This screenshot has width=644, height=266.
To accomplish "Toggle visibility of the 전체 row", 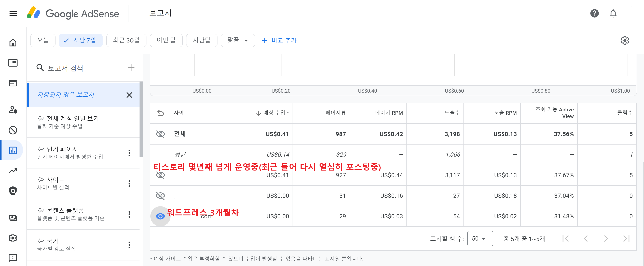I will coord(160,134).
